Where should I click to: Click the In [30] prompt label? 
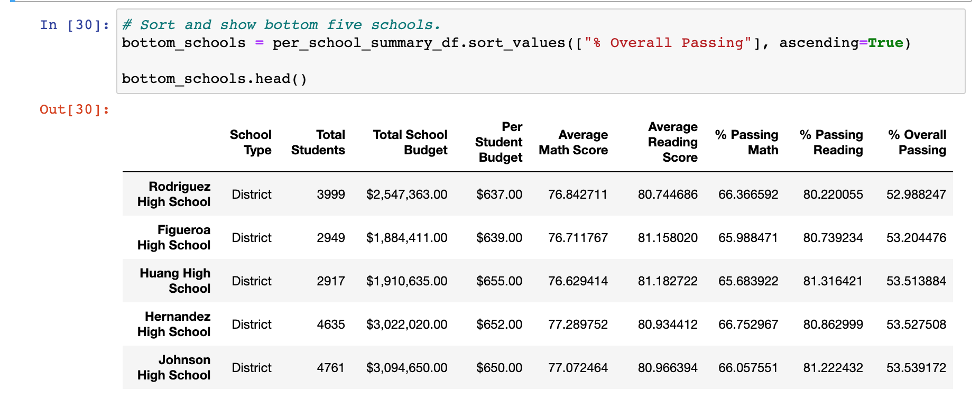click(75, 25)
